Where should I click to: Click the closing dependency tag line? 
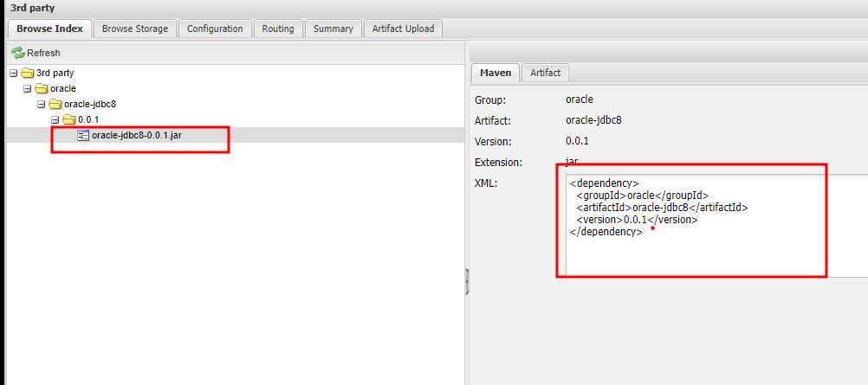click(606, 233)
